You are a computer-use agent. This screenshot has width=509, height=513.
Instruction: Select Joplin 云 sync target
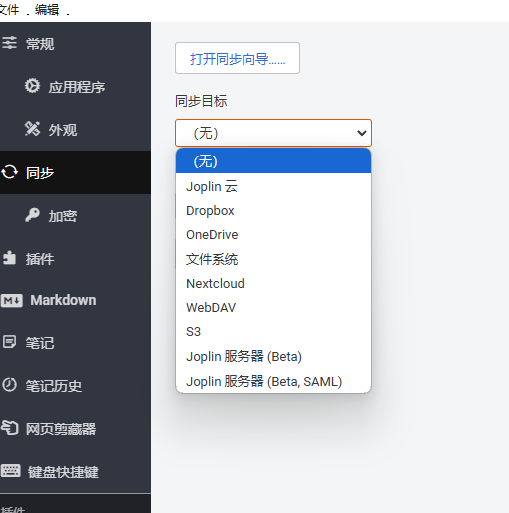coord(273,186)
